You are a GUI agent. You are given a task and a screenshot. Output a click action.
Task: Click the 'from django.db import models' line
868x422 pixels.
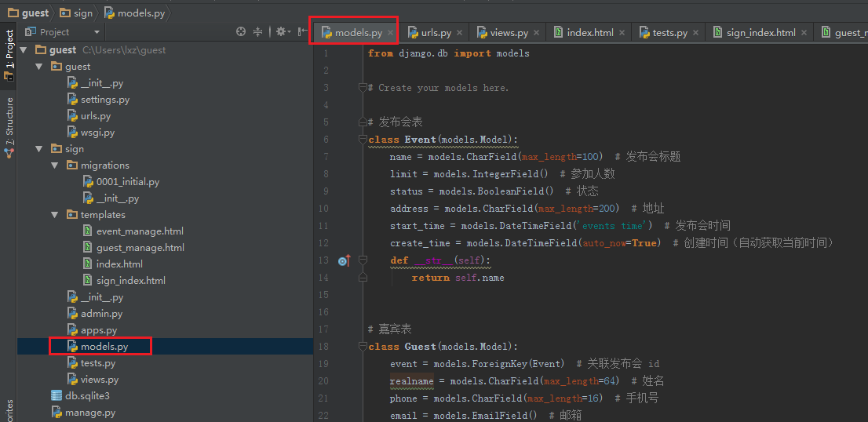tap(449, 53)
